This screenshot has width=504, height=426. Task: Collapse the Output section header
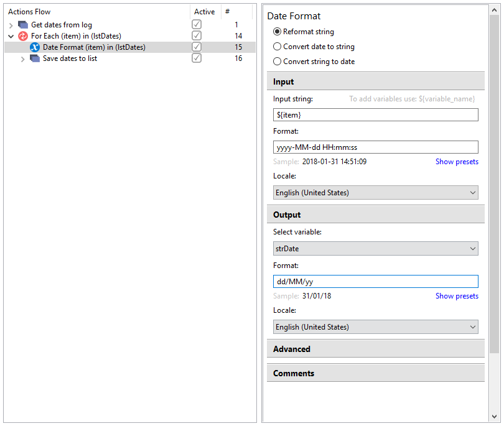point(375,215)
